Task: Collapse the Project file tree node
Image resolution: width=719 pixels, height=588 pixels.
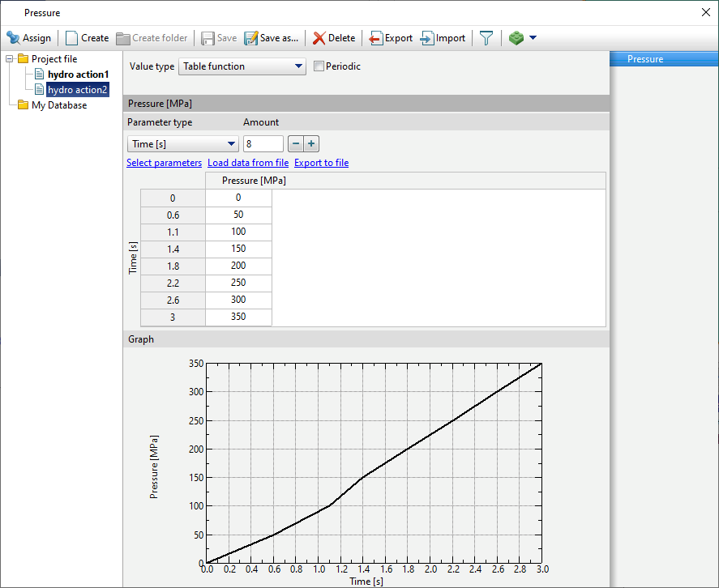Action: 10,59
